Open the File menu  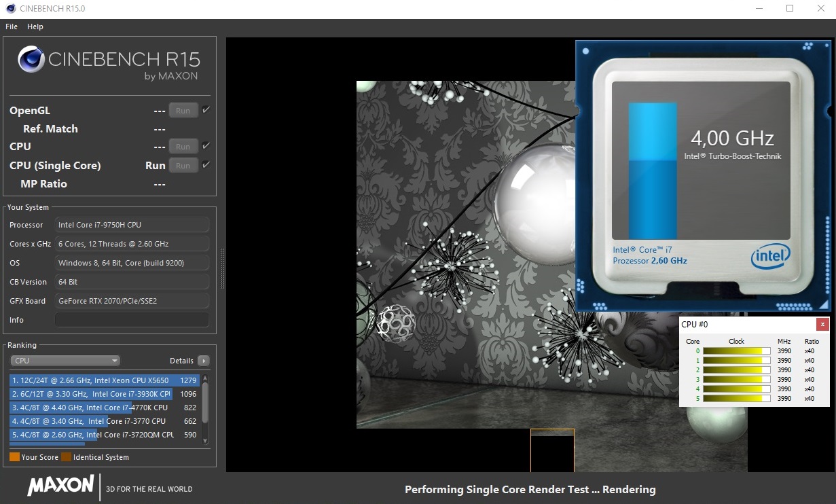(12, 26)
